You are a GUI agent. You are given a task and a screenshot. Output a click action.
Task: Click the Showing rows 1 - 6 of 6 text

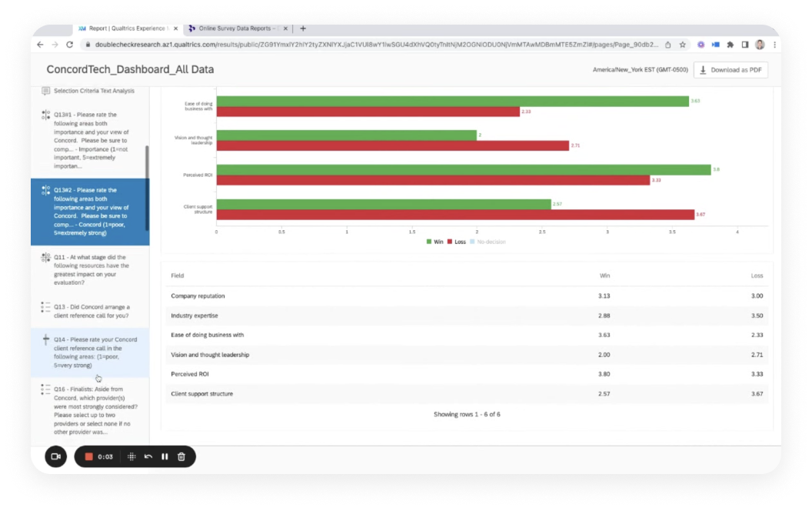pos(467,415)
